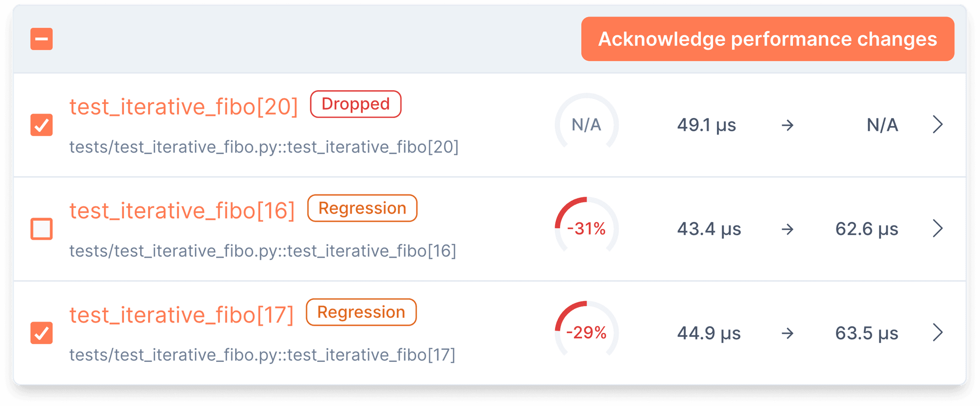Image resolution: width=980 pixels, height=406 pixels.
Task: Expand the test_iterative_fibo[17] row chevron
Action: tap(938, 333)
